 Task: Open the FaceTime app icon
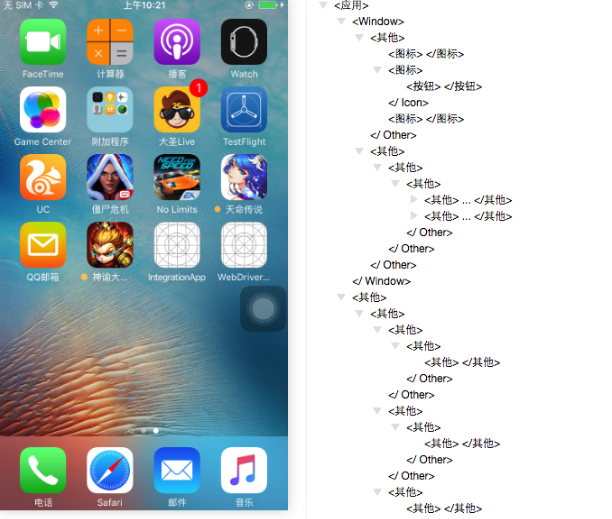43,42
